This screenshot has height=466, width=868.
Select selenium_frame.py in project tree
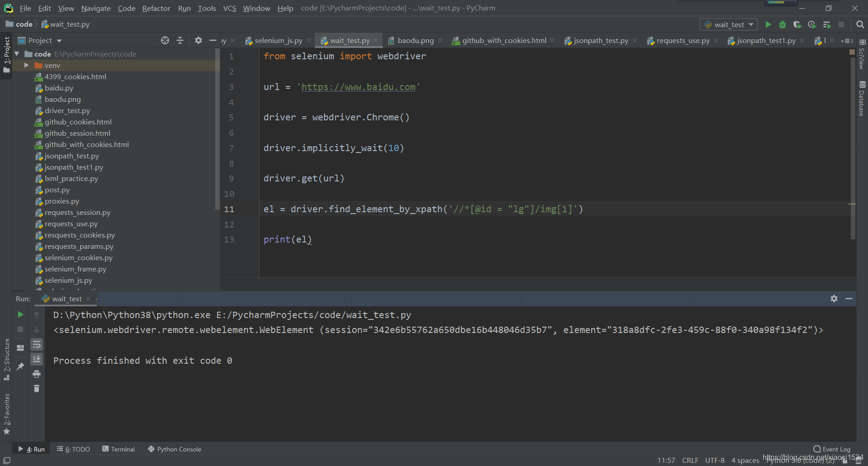point(75,269)
